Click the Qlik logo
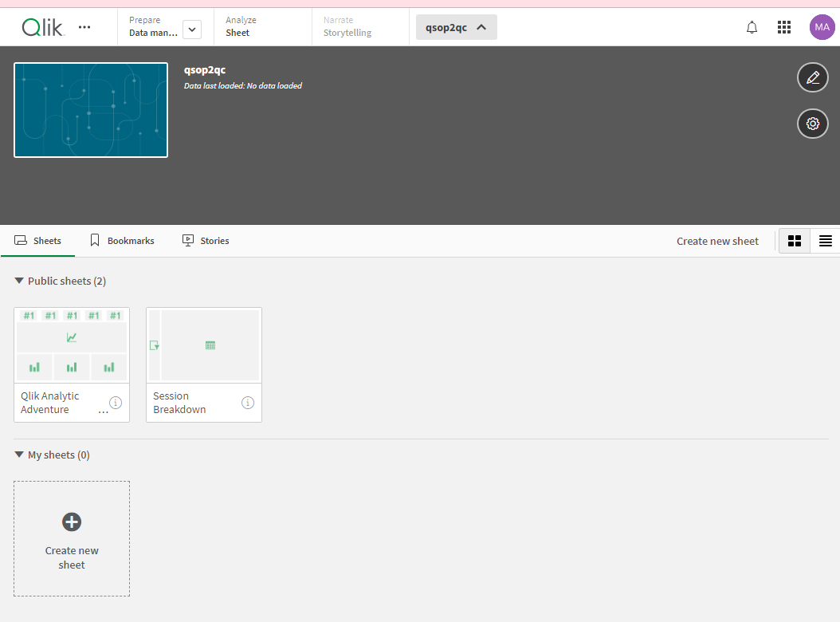840x622 pixels. (x=43, y=27)
